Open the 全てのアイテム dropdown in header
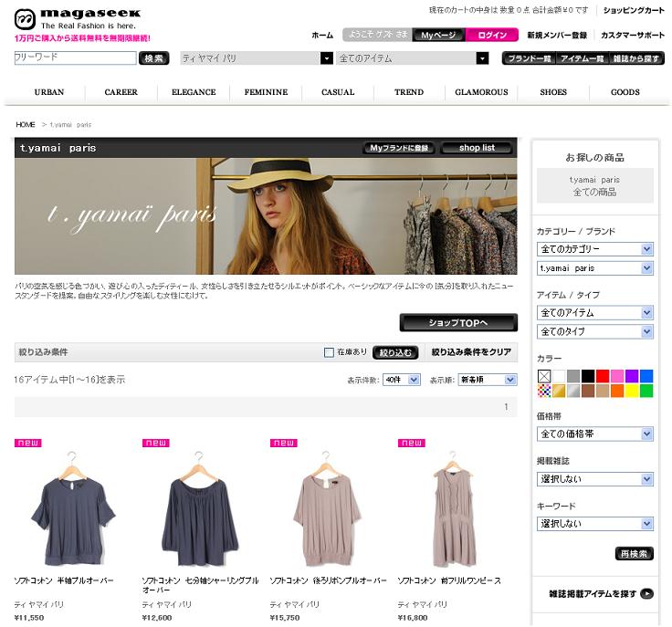 pos(413,58)
